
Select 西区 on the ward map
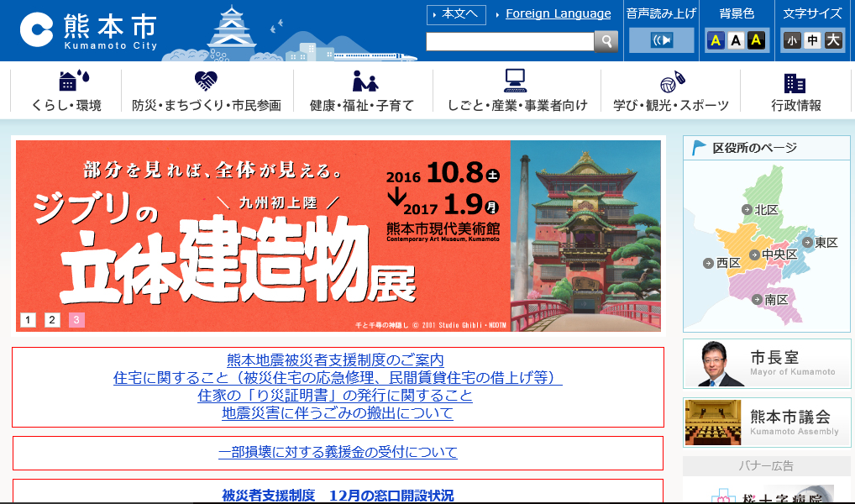point(721,264)
